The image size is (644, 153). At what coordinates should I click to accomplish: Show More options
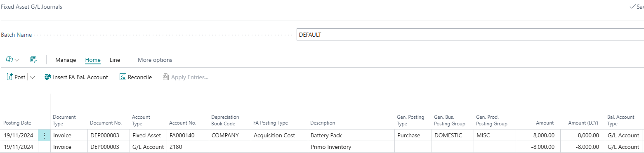[155, 60]
